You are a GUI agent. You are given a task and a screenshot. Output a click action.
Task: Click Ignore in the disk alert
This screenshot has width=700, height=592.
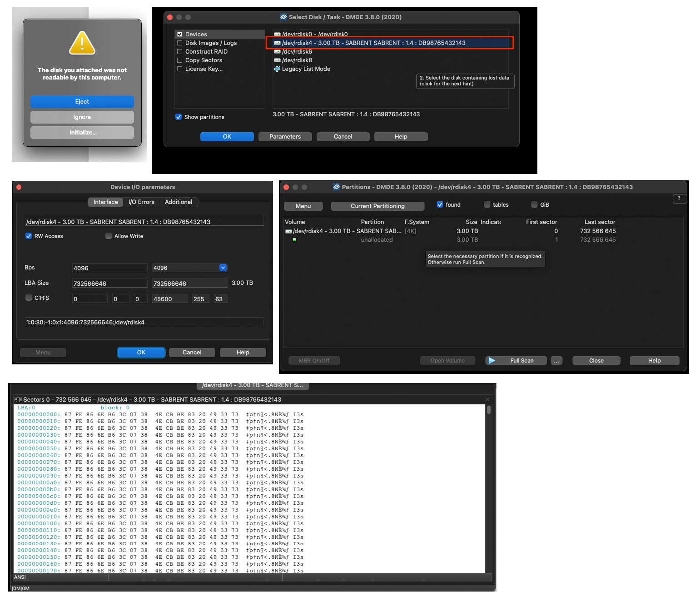coord(82,117)
